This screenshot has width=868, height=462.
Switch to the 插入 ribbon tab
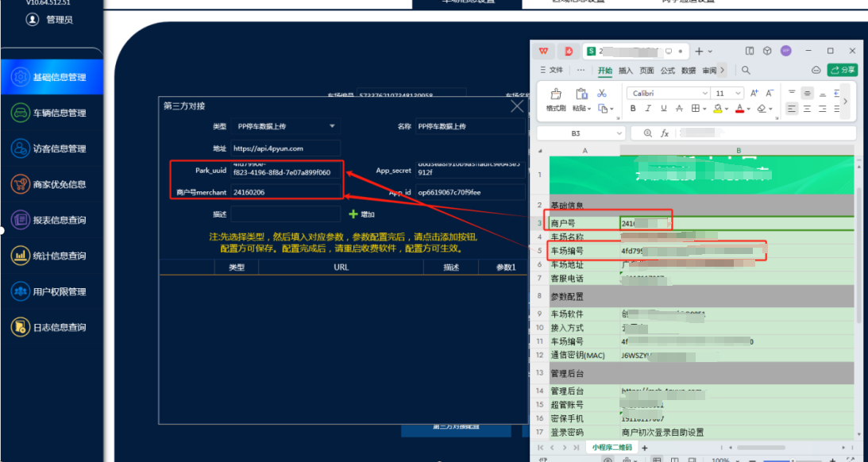pyautogui.click(x=626, y=71)
